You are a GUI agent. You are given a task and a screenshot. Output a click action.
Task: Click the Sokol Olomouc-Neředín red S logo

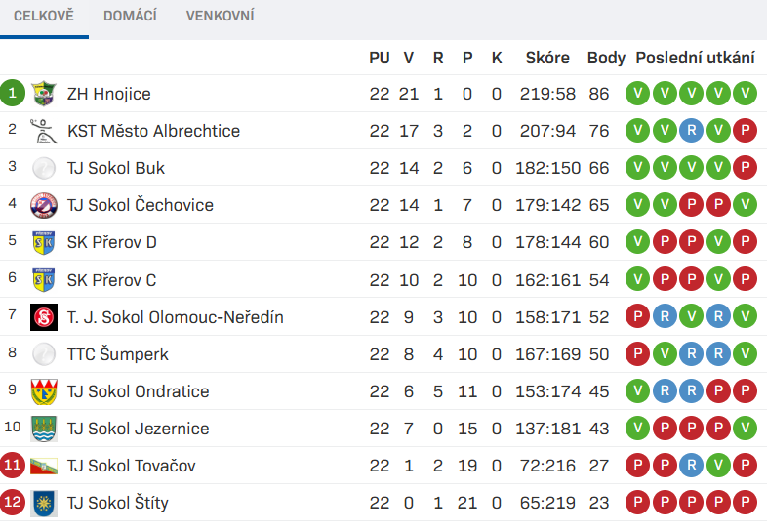coord(44,317)
